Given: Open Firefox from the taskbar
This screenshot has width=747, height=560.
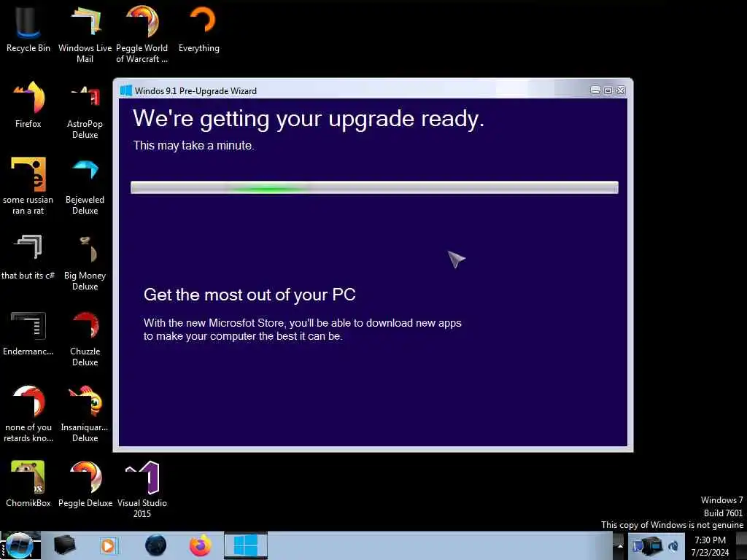Looking at the screenshot, I should coord(201,545).
